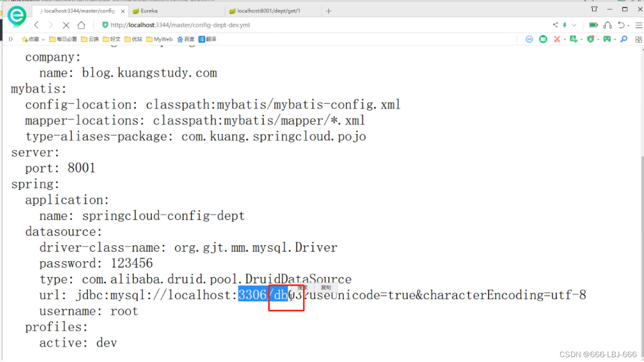
Task: Open the 百度 bookmark
Action: click(x=186, y=39)
